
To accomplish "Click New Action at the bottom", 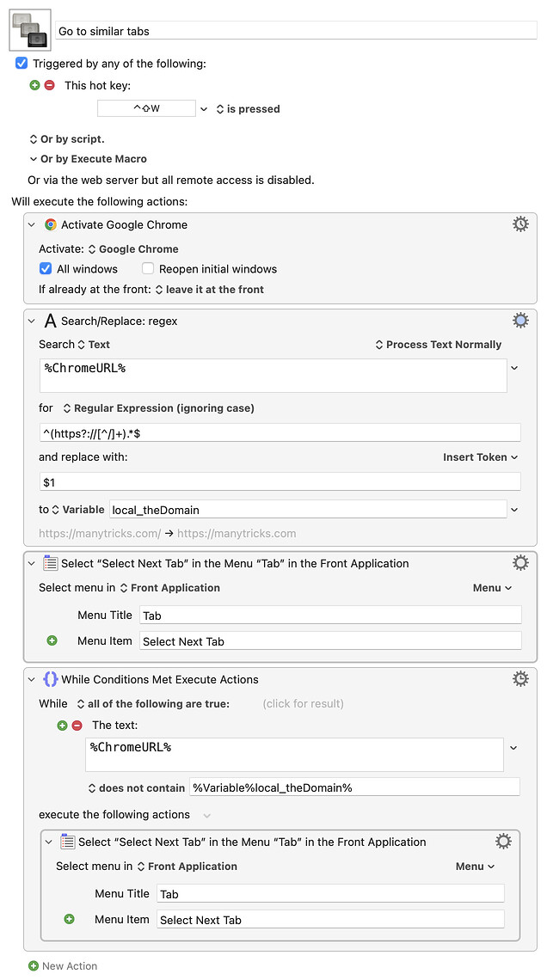I will 63,965.
